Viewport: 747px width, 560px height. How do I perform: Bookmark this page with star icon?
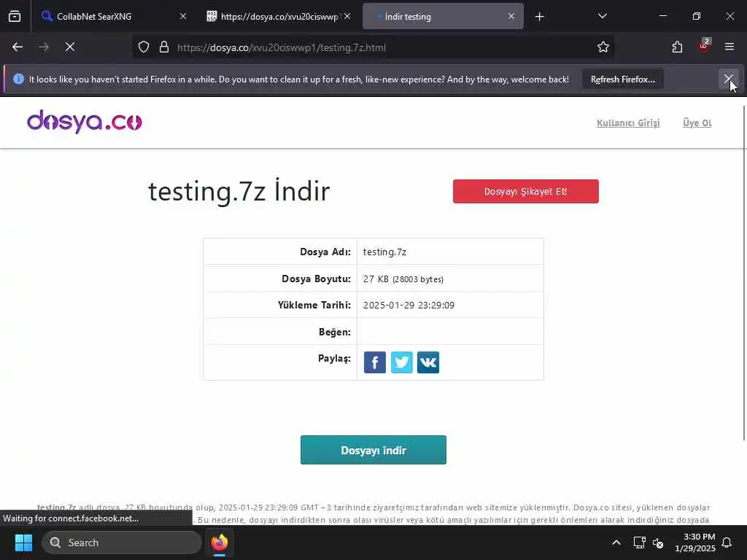[603, 47]
